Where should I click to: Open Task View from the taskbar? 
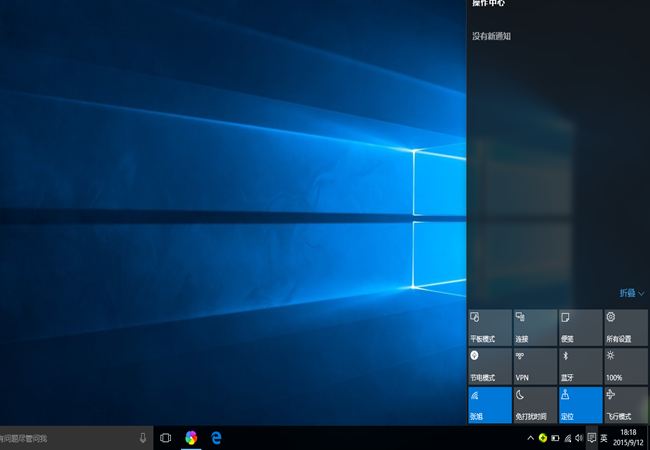[x=165, y=438]
